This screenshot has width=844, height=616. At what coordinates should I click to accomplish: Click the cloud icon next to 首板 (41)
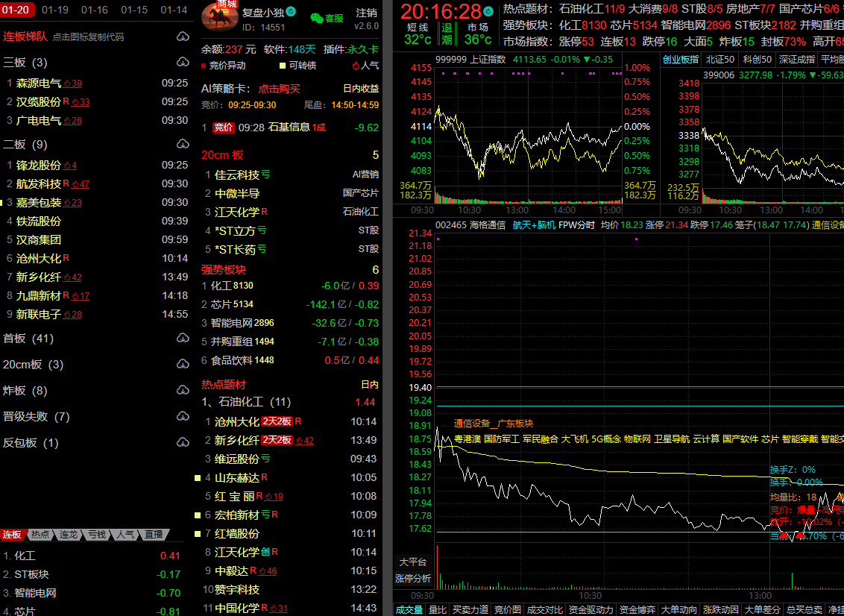point(183,339)
